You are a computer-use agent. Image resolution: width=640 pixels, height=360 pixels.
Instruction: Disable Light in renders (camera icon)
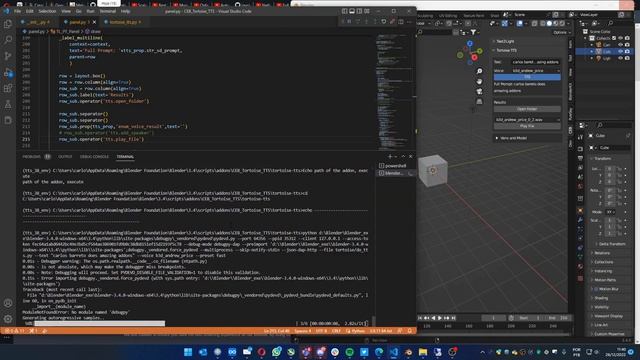(627, 58)
